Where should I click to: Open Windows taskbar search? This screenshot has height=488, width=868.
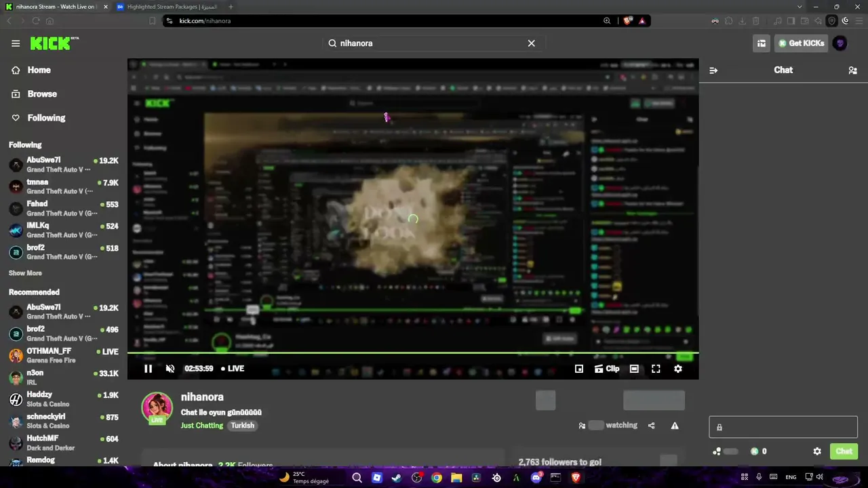pos(357,478)
